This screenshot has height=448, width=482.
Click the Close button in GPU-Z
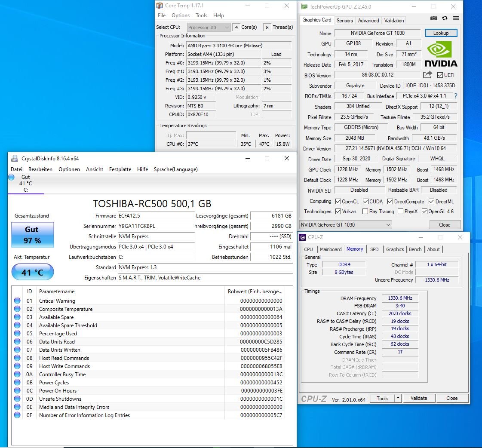pos(445,225)
